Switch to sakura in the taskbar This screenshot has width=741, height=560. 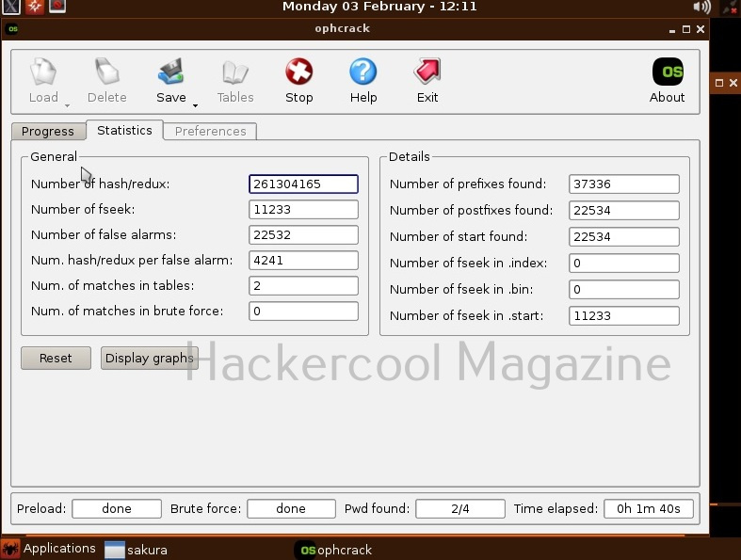137,550
